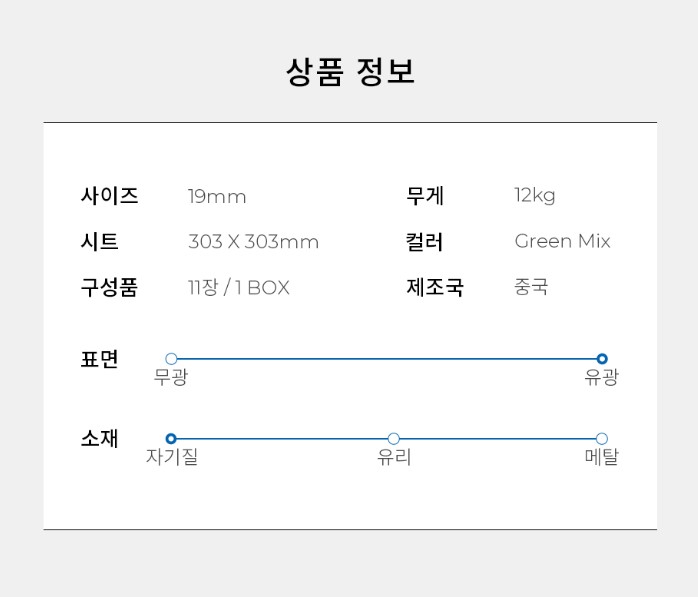Click the 메탈 text label

[602, 458]
